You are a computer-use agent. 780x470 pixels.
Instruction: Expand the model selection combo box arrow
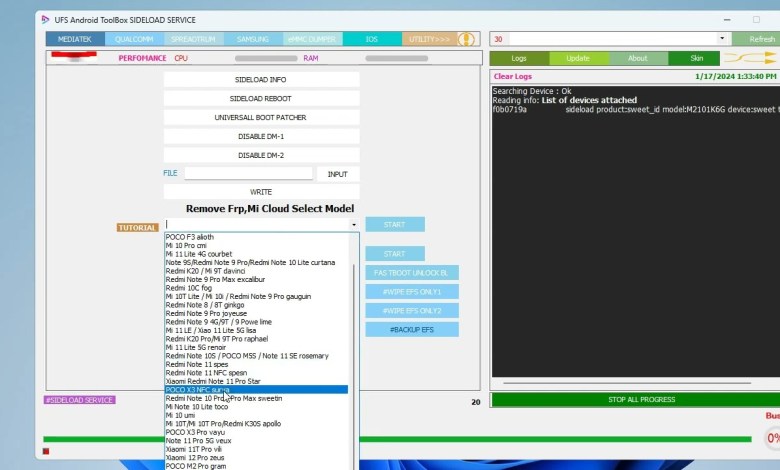point(353,225)
